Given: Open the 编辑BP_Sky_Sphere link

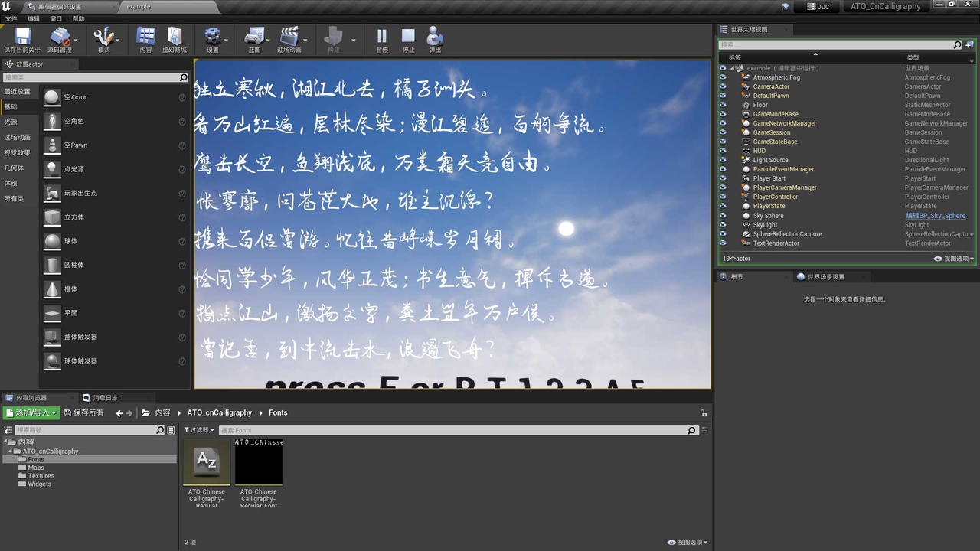Looking at the screenshot, I should [x=936, y=216].
